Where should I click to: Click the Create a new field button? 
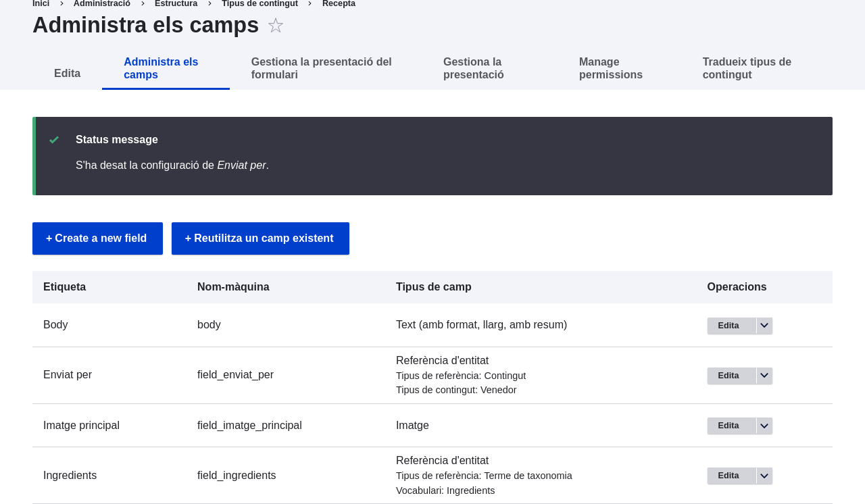(x=97, y=238)
